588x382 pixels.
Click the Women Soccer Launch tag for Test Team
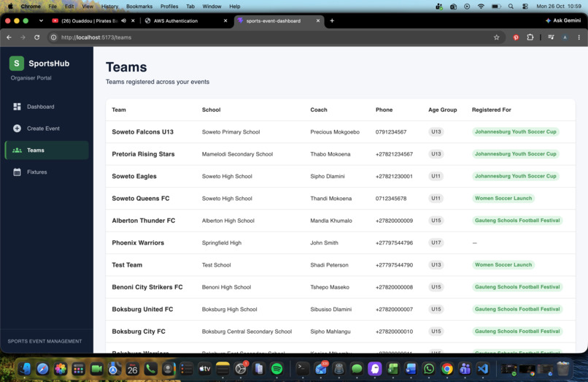tap(503, 265)
